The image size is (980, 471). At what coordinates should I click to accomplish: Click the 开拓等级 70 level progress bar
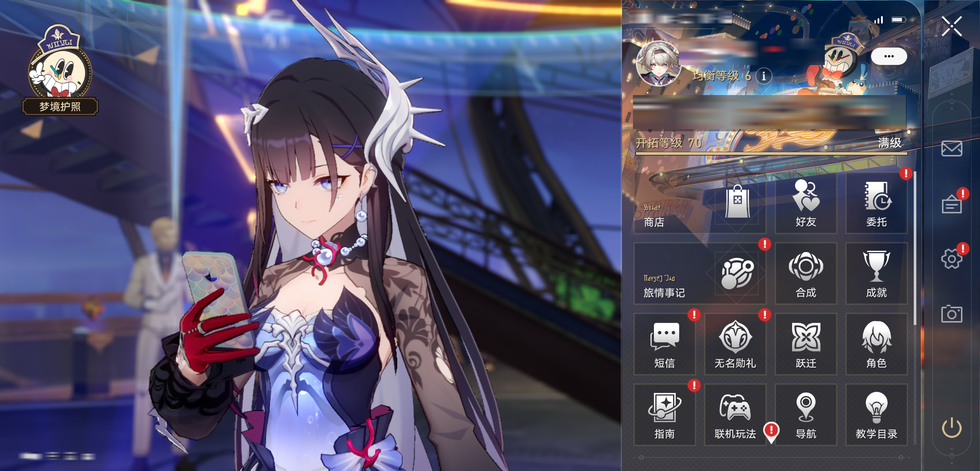(x=771, y=154)
